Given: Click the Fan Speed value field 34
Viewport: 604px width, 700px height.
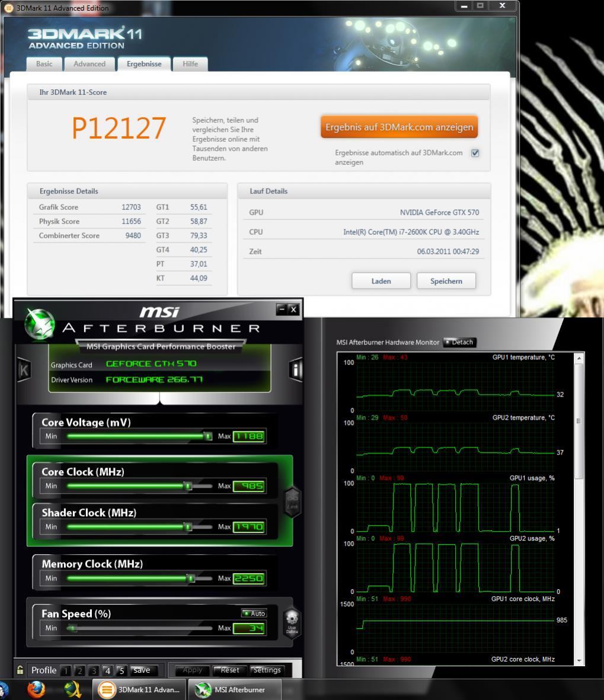Looking at the screenshot, I should 249,628.
